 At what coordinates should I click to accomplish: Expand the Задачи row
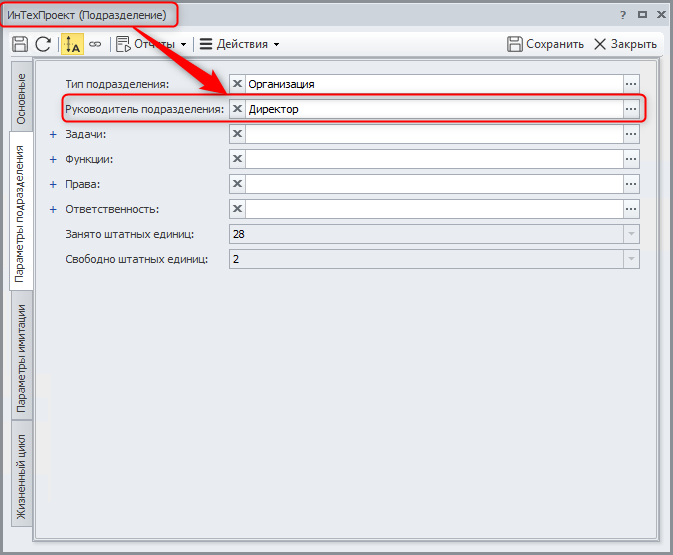[54, 134]
